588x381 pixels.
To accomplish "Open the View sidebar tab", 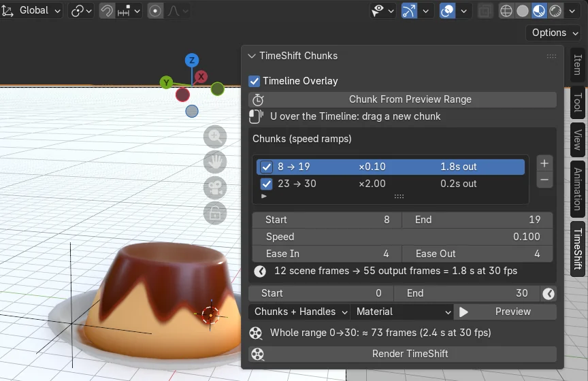I will coord(578,140).
